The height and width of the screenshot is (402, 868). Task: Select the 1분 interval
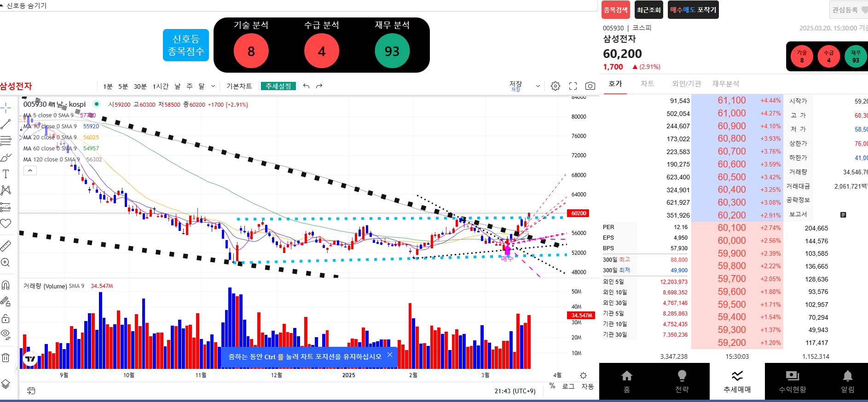point(108,86)
